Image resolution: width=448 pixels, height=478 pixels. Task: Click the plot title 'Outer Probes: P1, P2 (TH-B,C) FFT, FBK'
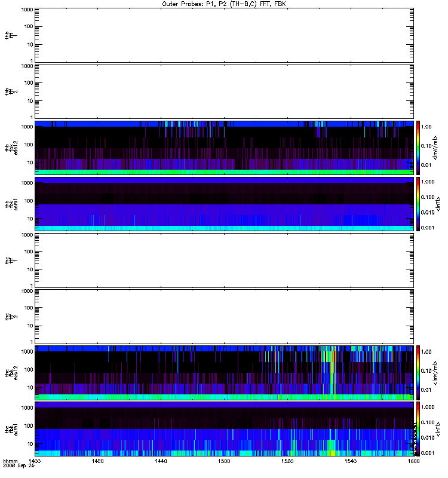point(224,4)
